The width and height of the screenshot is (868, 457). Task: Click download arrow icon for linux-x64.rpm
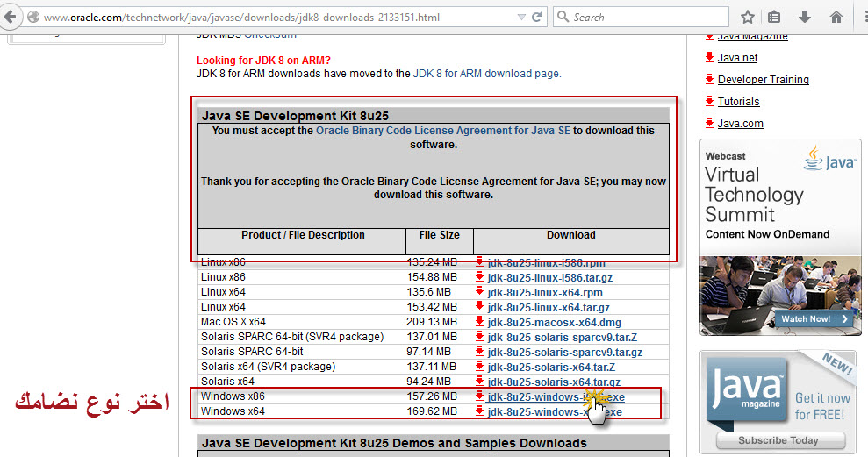point(479,292)
